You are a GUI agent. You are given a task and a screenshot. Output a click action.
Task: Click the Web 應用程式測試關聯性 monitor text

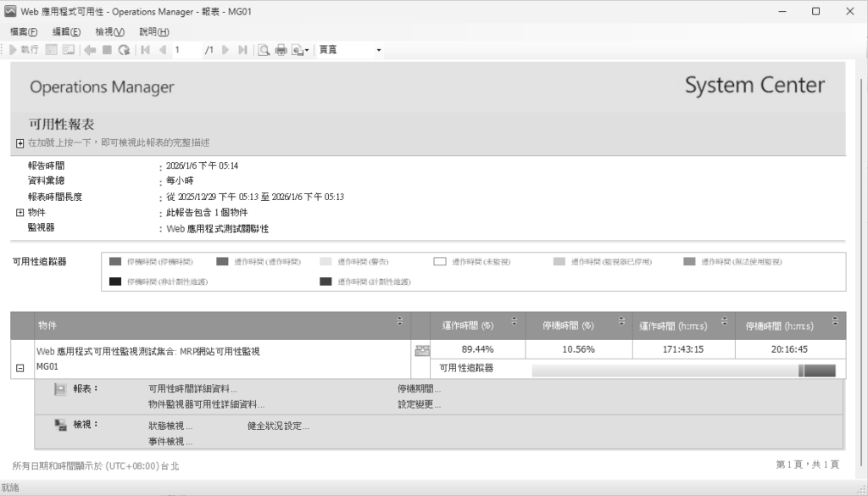tap(218, 229)
